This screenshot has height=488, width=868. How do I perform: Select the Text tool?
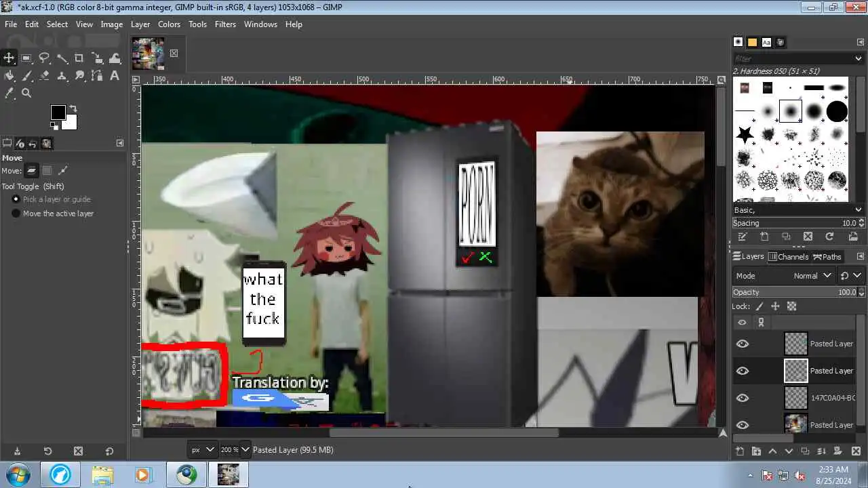[115, 76]
